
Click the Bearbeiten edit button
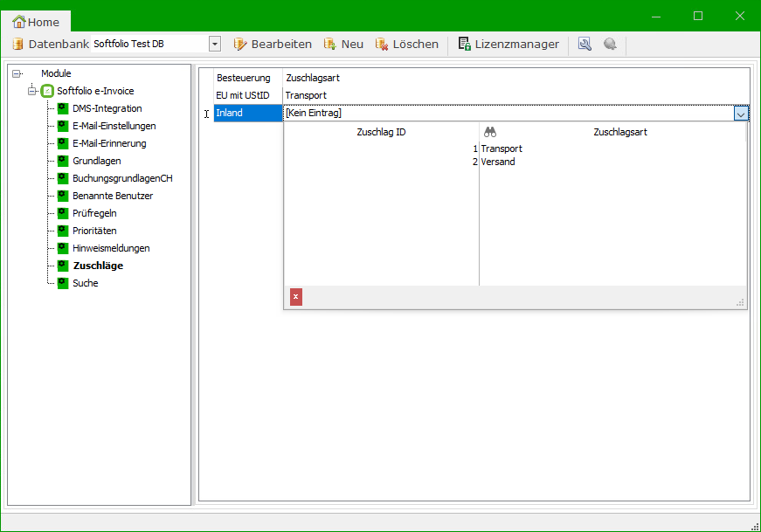pos(272,44)
